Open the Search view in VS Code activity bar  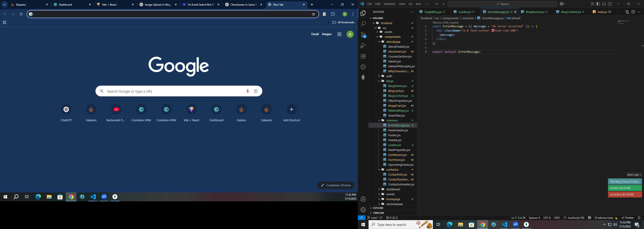click(363, 24)
